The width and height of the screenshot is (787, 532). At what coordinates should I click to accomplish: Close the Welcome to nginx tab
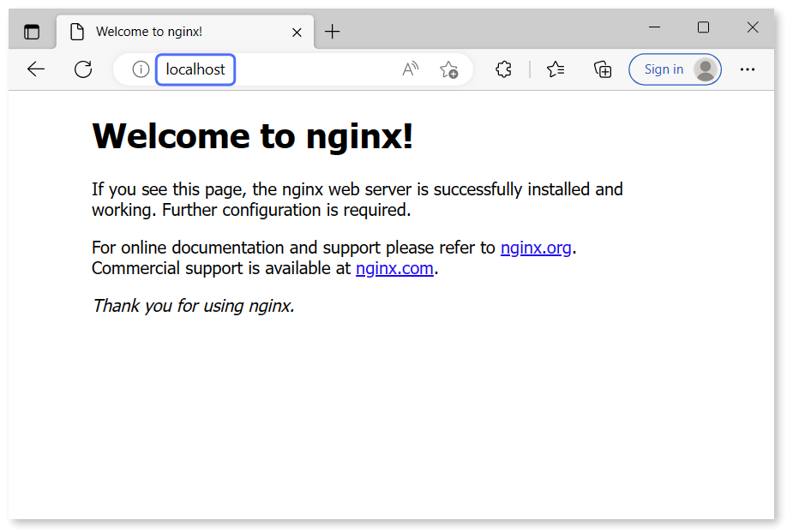point(297,32)
